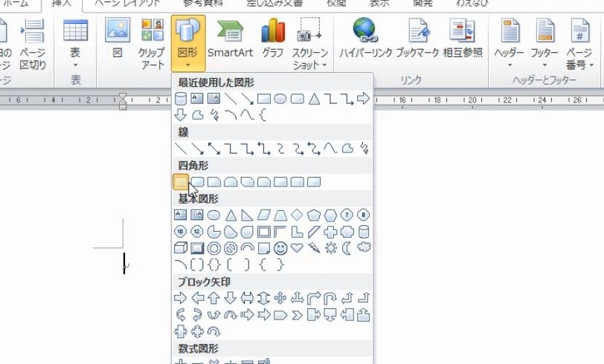The height and width of the screenshot is (364, 604).
Task: Open the 参考資料 ribbon tab
Action: 203,4
